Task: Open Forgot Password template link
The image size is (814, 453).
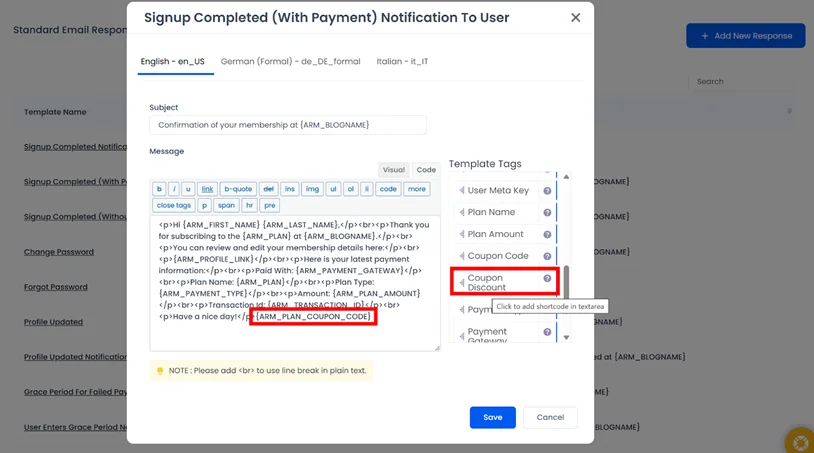Action: (56, 287)
